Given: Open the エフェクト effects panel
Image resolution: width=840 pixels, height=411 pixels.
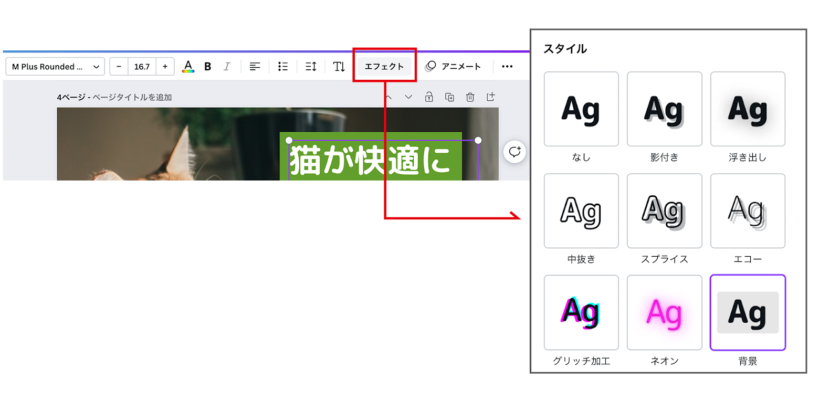Looking at the screenshot, I should click(x=385, y=67).
